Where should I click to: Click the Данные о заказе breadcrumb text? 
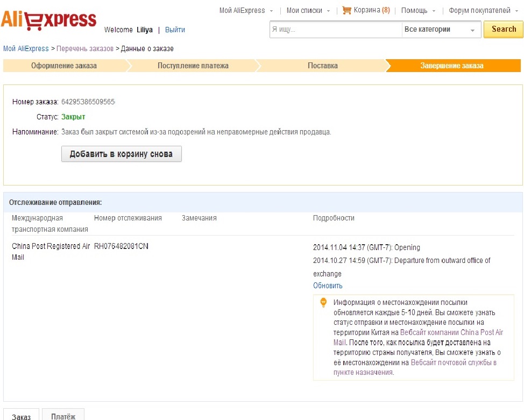(147, 48)
